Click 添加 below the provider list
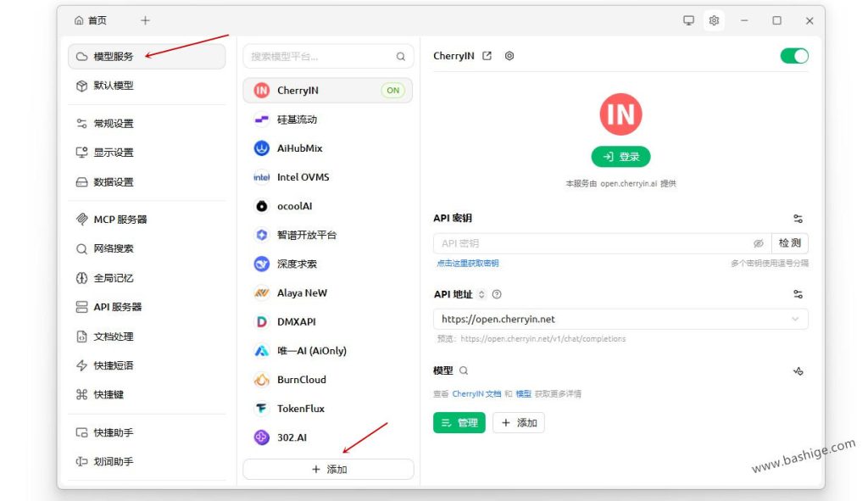Viewport: 868px width, 501px height. point(328,470)
